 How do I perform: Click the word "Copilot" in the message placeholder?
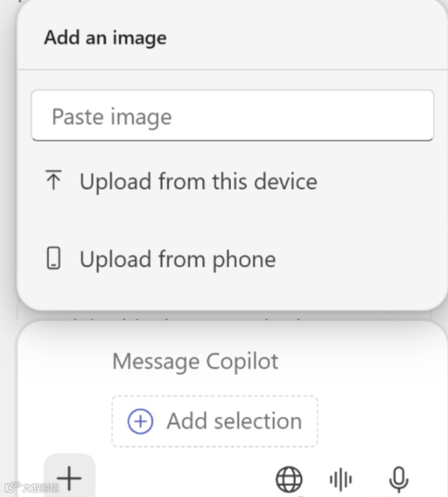242,361
